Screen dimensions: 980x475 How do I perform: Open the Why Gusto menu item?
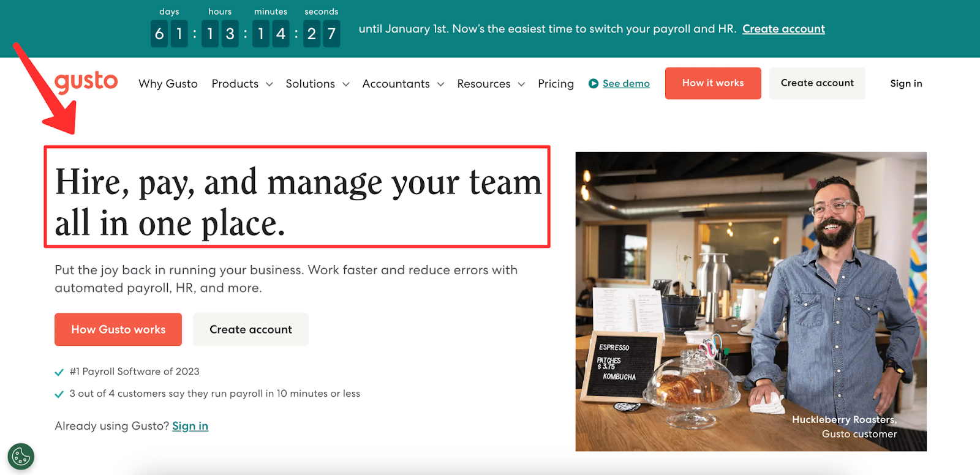pos(168,84)
